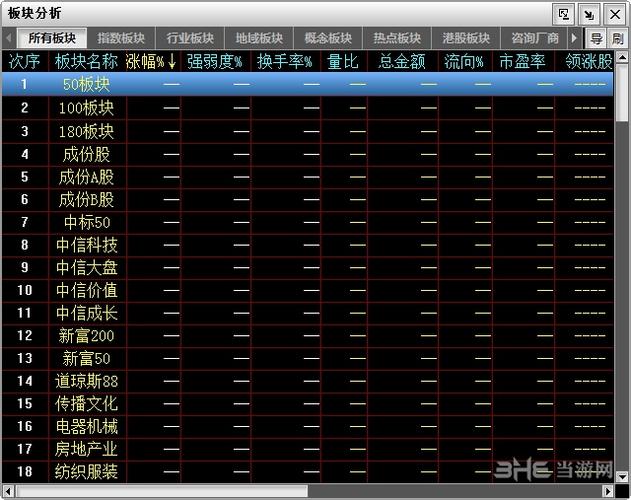Go to the 港股板块 tab

[466, 39]
